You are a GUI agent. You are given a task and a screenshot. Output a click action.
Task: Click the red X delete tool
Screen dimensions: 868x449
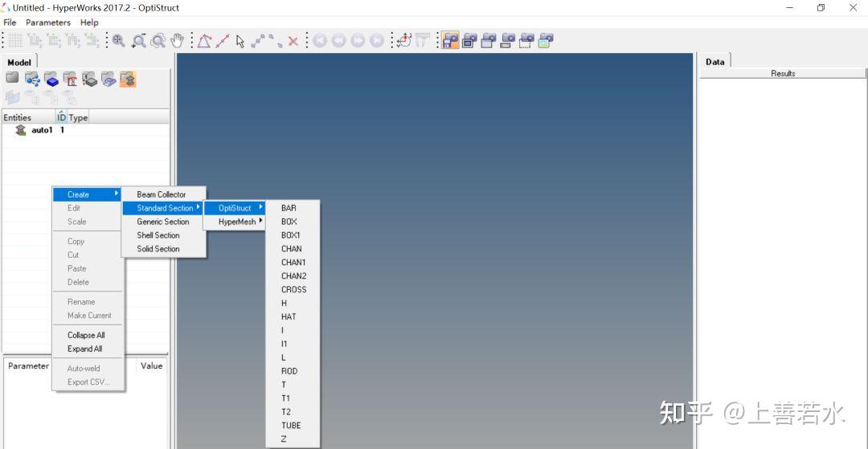[x=293, y=41]
